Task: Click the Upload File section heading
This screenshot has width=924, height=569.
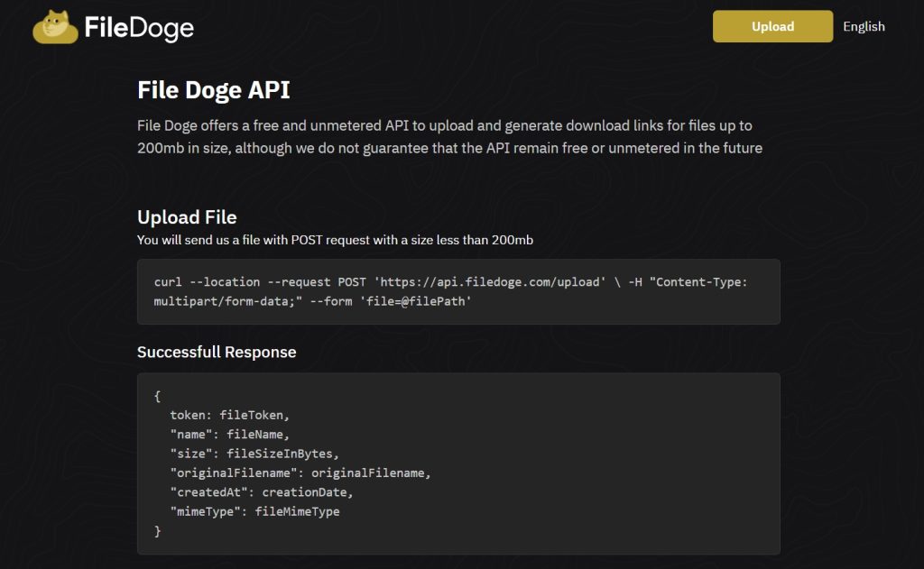Action: pos(187,217)
